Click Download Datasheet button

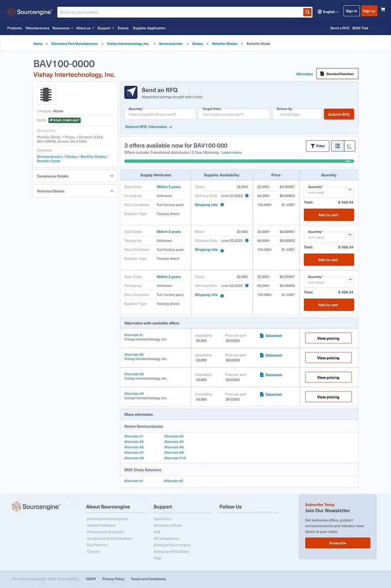click(337, 74)
